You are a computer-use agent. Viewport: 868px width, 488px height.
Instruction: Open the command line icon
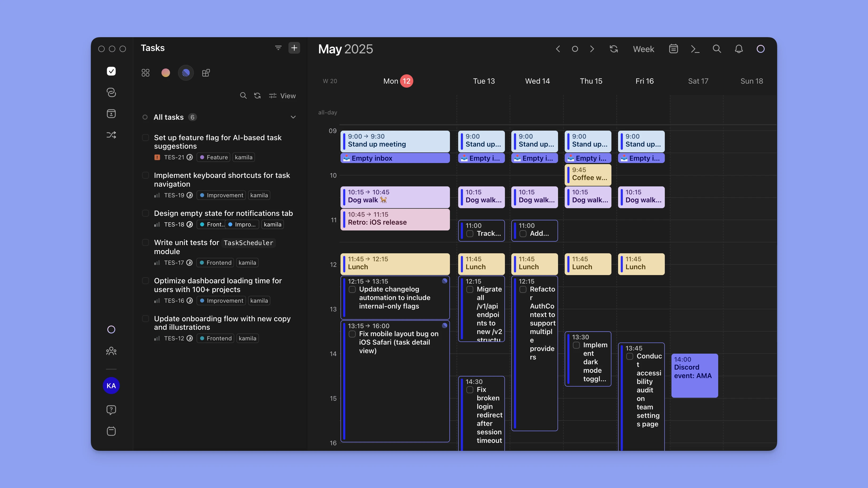(x=695, y=49)
